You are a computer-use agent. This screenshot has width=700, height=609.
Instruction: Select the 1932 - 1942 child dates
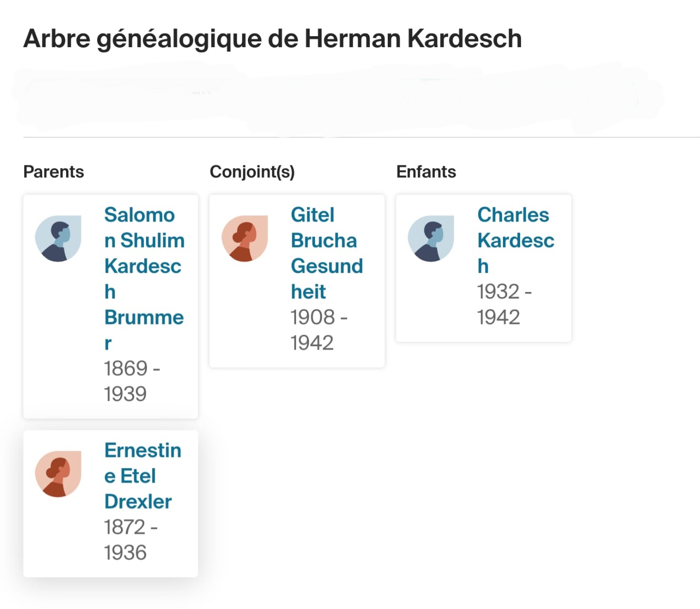[x=504, y=304]
